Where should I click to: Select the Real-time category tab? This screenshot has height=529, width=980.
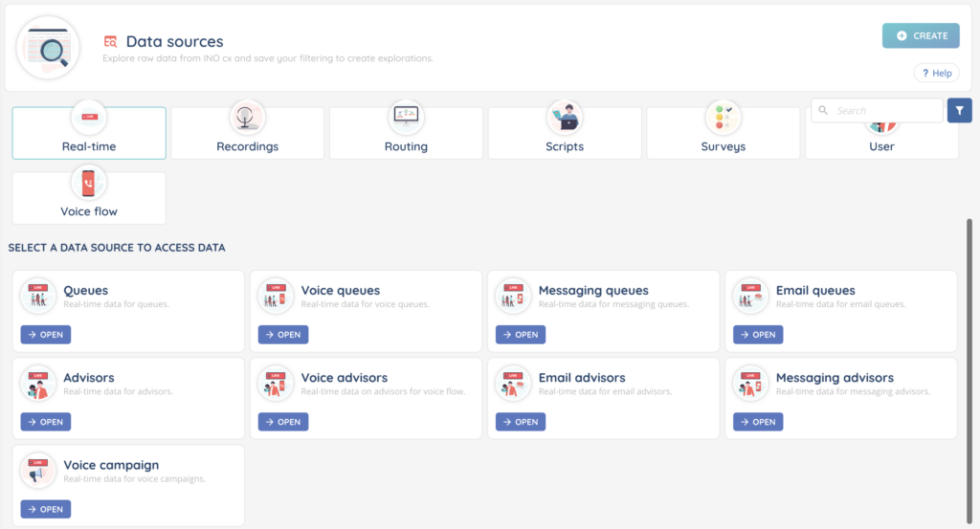click(x=89, y=133)
